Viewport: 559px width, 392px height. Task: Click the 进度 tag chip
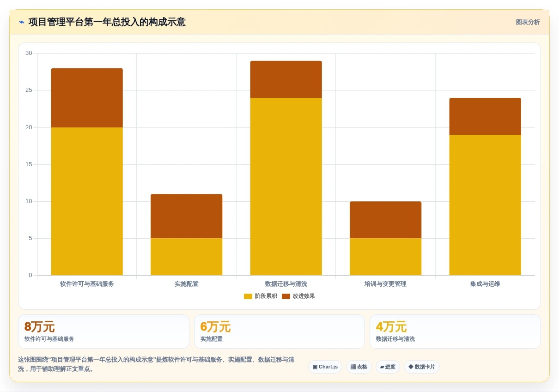click(388, 367)
